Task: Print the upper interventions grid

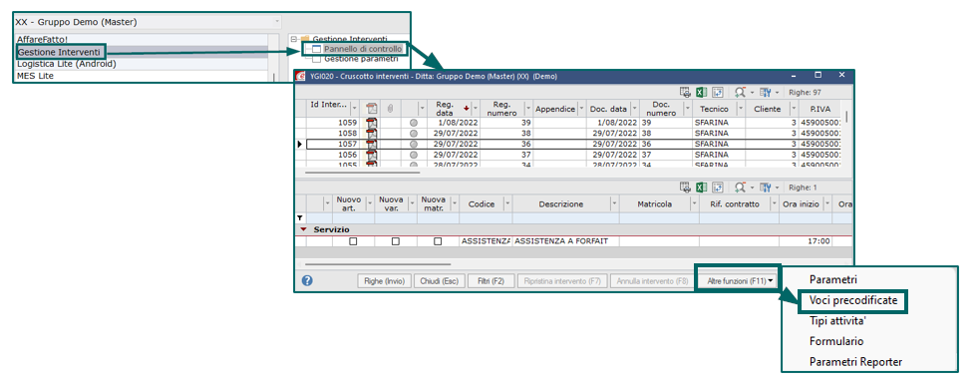Action: coord(686,92)
